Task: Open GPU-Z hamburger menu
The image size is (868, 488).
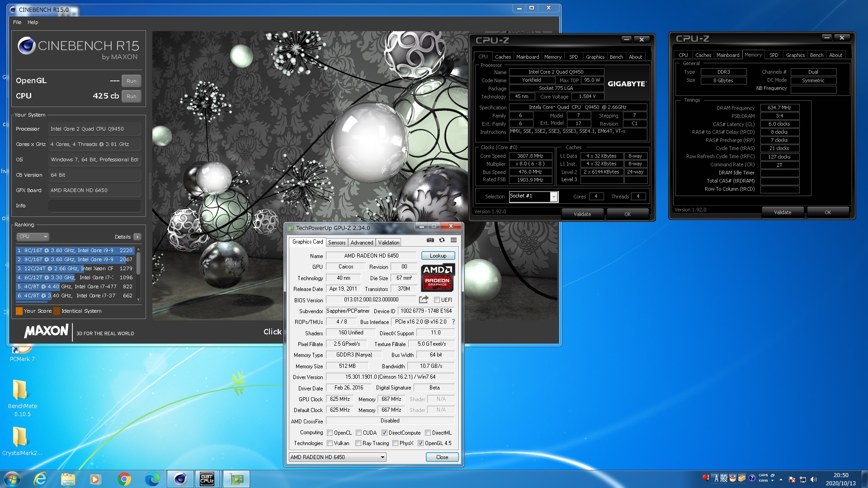Action: [453, 240]
